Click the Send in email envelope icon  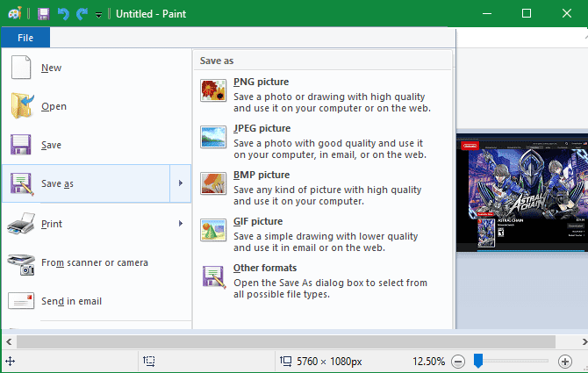pyautogui.click(x=21, y=301)
